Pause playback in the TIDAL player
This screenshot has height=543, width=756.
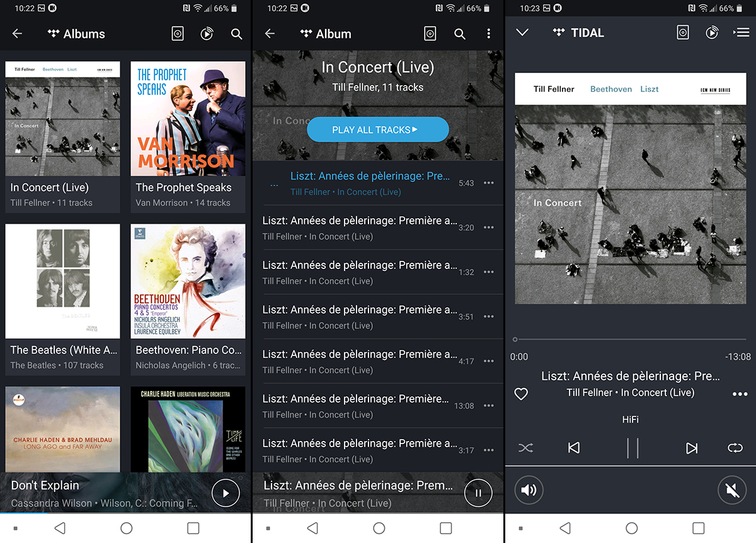tap(633, 448)
